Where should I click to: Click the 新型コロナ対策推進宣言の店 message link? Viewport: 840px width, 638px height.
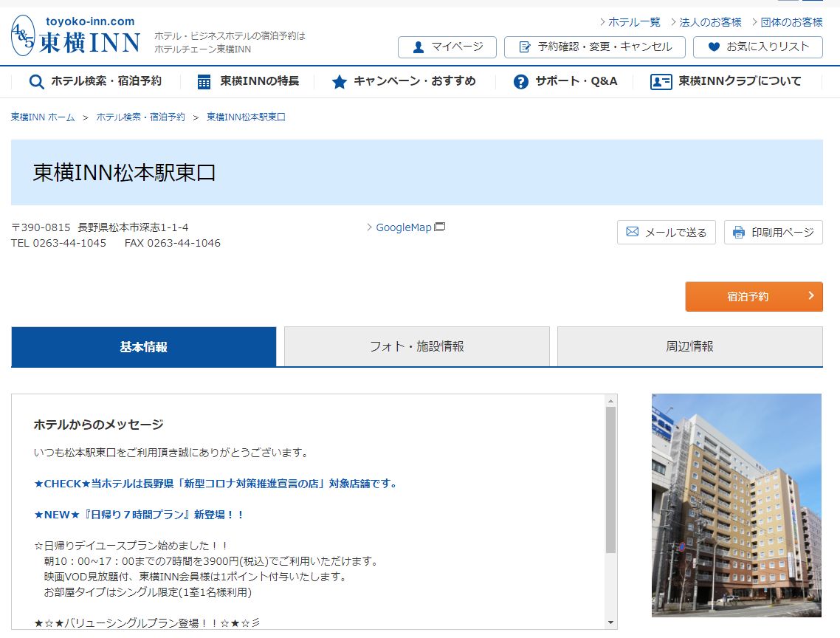tap(216, 484)
